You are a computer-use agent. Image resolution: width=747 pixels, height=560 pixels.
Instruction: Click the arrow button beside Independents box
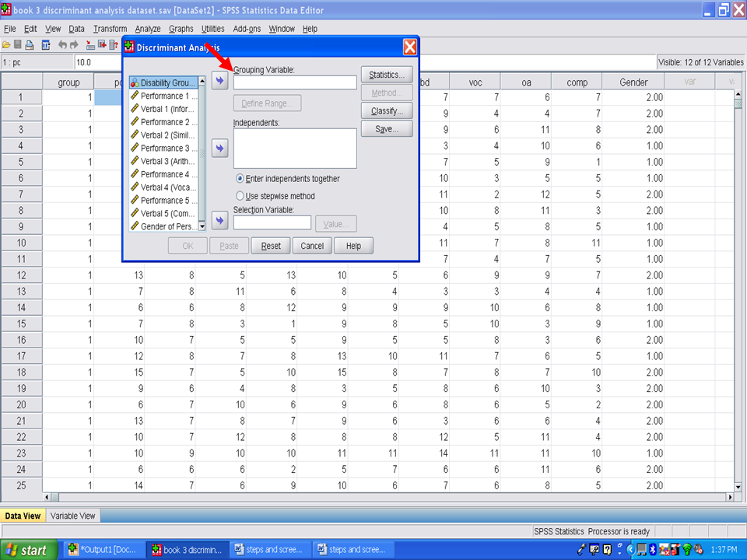(220, 149)
